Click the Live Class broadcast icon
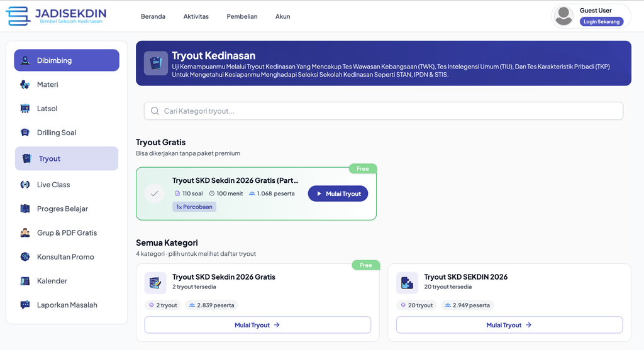The image size is (644, 350). tap(25, 185)
